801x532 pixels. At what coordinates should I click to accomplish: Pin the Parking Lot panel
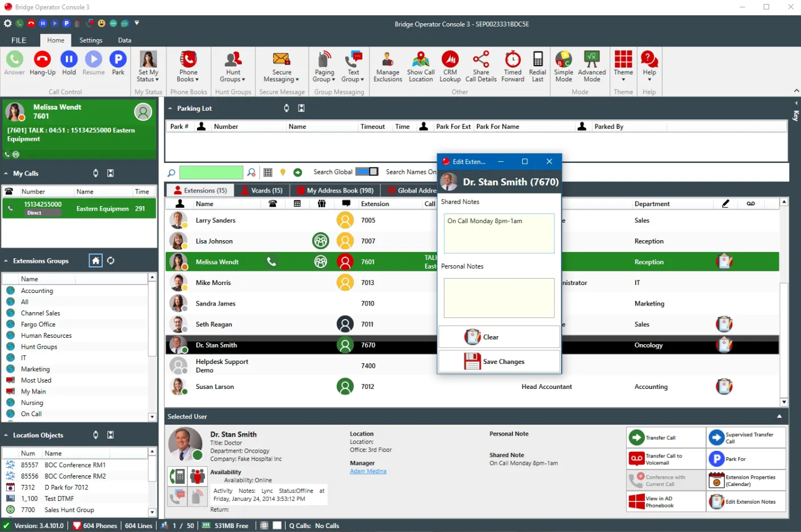coord(287,108)
